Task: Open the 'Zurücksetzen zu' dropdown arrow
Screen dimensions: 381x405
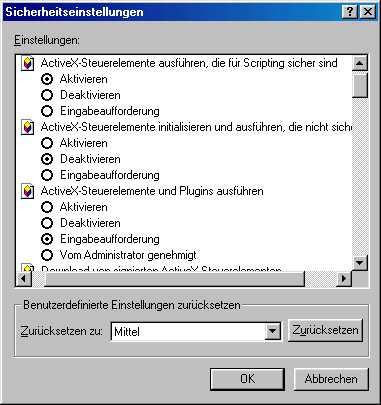Action: [x=273, y=331]
